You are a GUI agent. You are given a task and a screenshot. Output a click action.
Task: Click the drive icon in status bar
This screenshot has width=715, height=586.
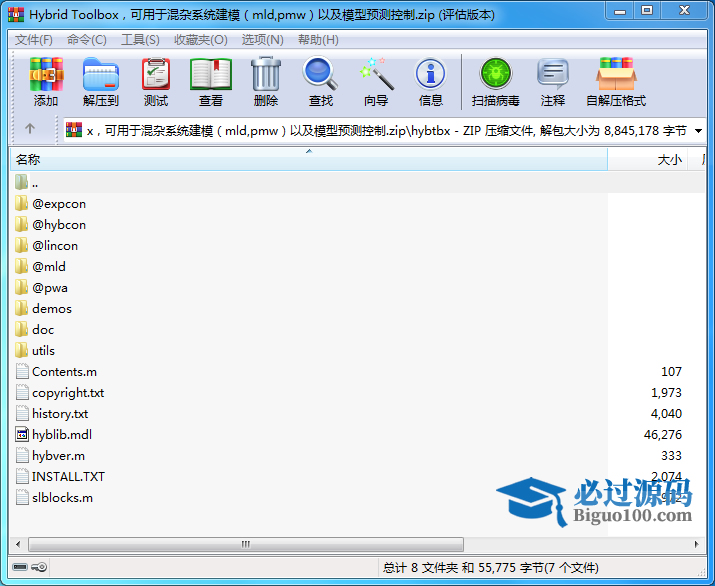point(20,567)
